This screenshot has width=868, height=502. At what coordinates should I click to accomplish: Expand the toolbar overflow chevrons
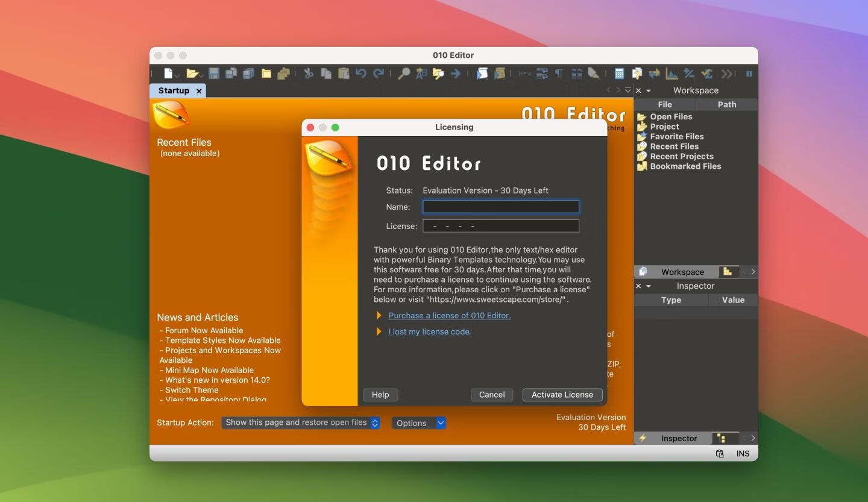726,74
